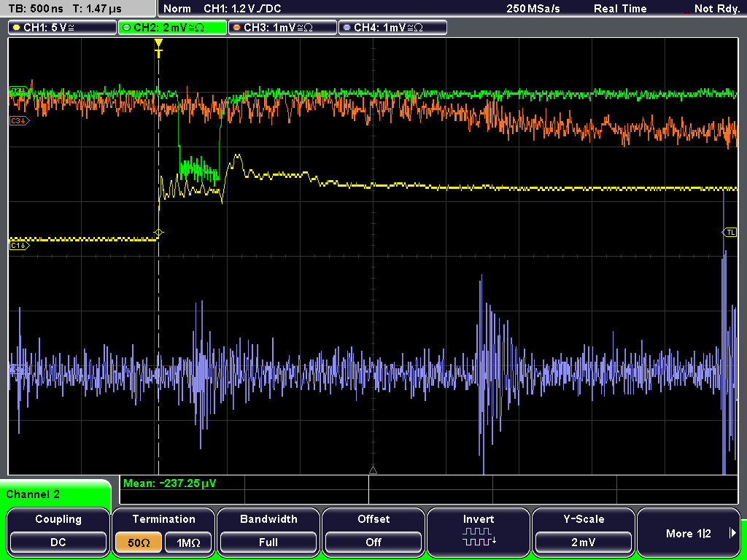Click the yellow dot in CH1 tab
This screenshot has width=747, height=560.
click(x=17, y=28)
